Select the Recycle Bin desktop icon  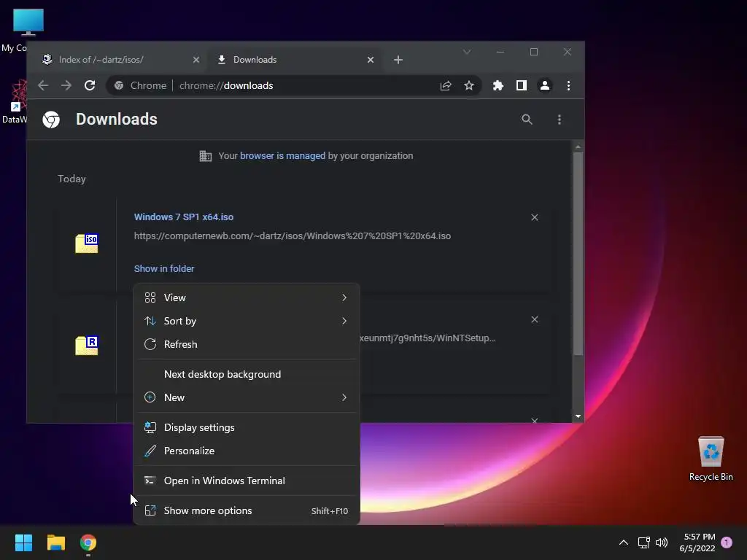click(x=711, y=459)
